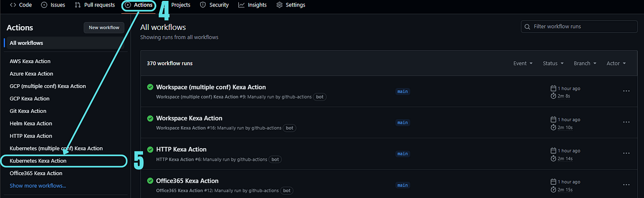Open repository Settings tab
Viewport: 644px width, 198px height.
click(x=291, y=5)
